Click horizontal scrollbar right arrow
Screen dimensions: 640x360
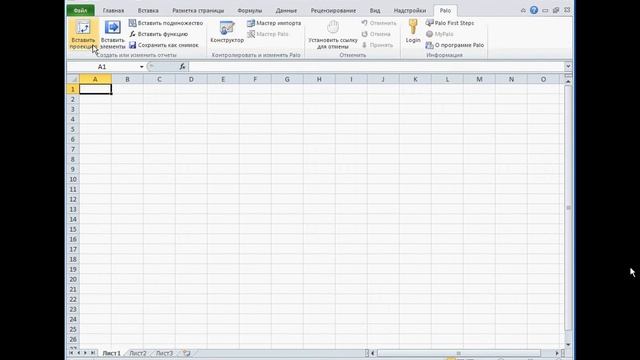557,353
